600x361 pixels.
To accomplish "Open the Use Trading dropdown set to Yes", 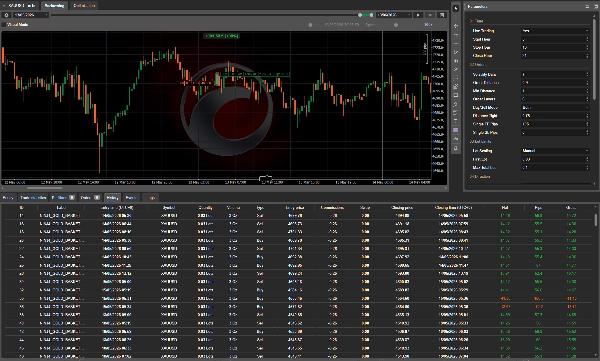I will (x=555, y=31).
